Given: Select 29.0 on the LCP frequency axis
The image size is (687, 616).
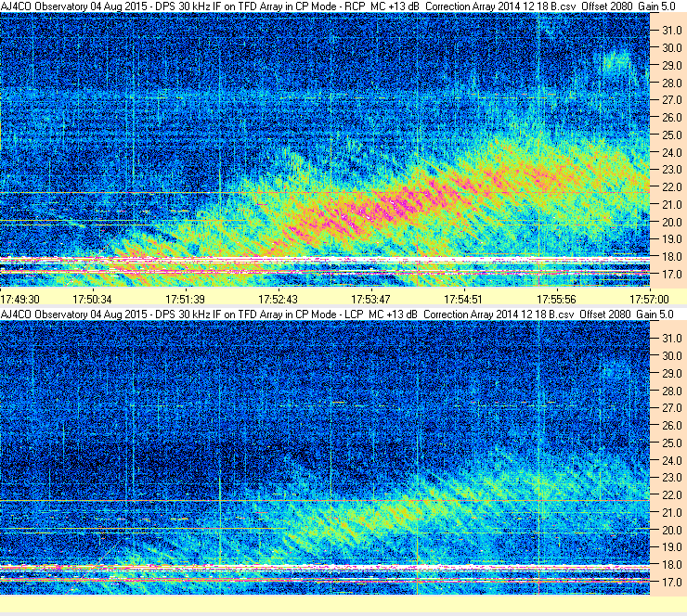Looking at the screenshot, I should tap(671, 374).
